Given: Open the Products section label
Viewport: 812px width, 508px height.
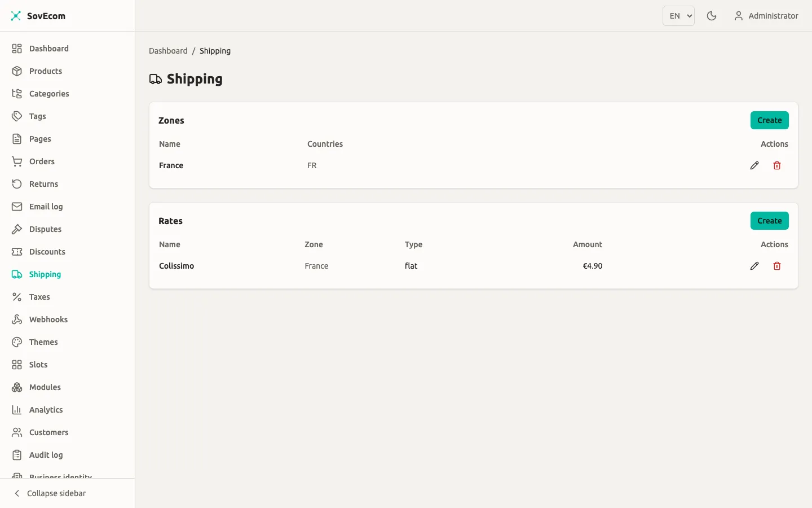Looking at the screenshot, I should (x=46, y=71).
